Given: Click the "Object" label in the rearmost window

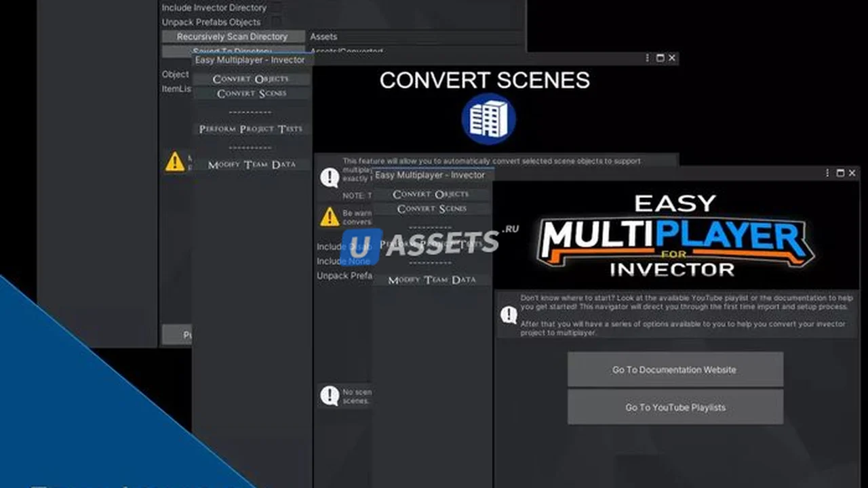Looking at the screenshot, I should 175,74.
